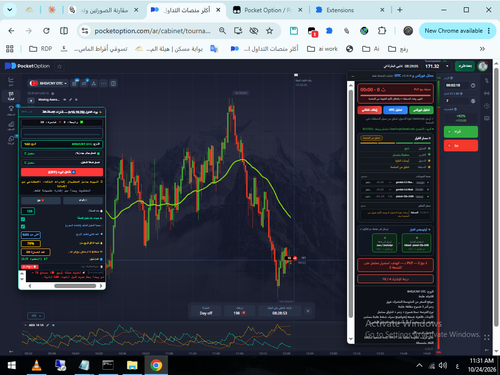Click the system clock showing 11:31 AM

(481, 361)
